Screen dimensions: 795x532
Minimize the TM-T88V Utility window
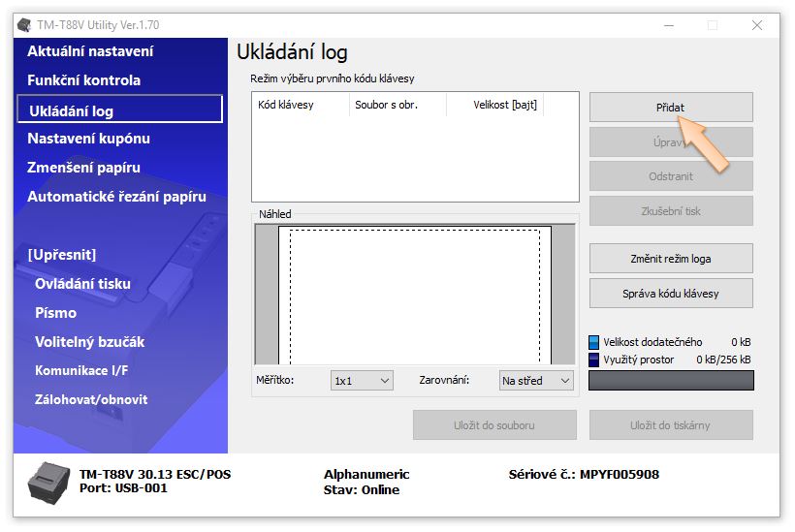[x=669, y=25]
